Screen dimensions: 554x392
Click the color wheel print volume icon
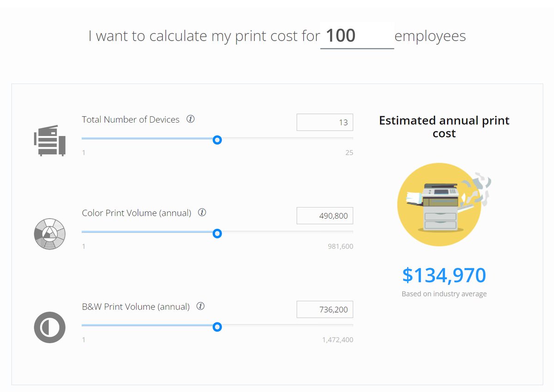[50, 234]
